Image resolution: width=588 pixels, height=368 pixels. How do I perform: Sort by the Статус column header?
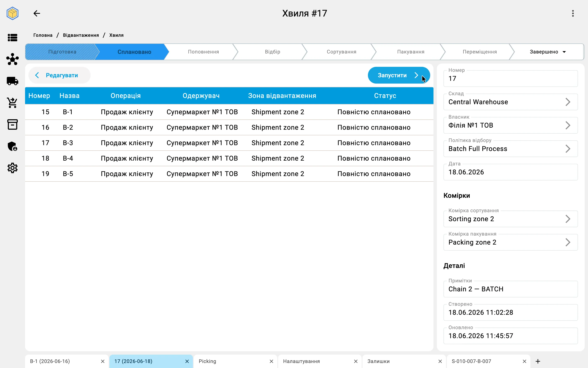(385, 96)
